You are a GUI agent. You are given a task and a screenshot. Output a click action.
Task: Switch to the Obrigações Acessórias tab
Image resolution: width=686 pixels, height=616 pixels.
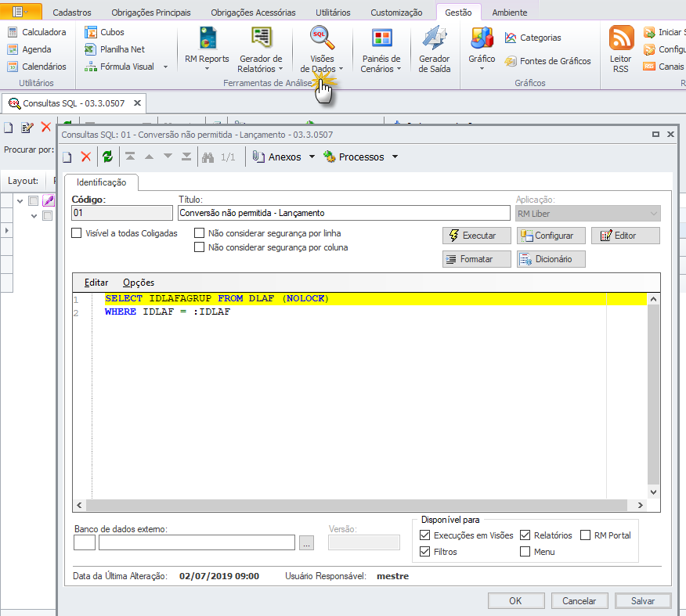tap(253, 13)
